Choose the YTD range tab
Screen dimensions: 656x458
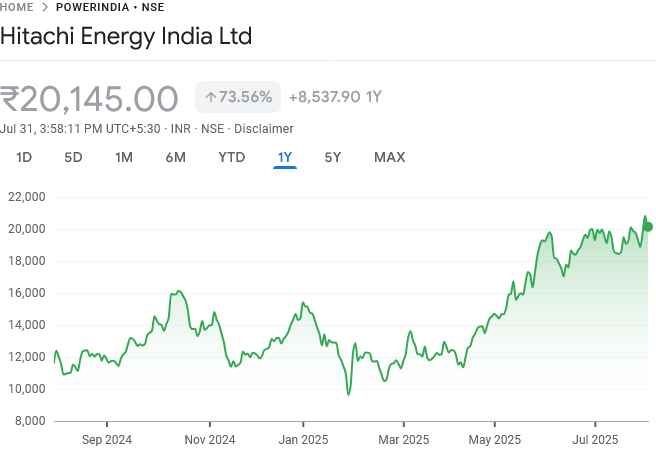(x=231, y=157)
